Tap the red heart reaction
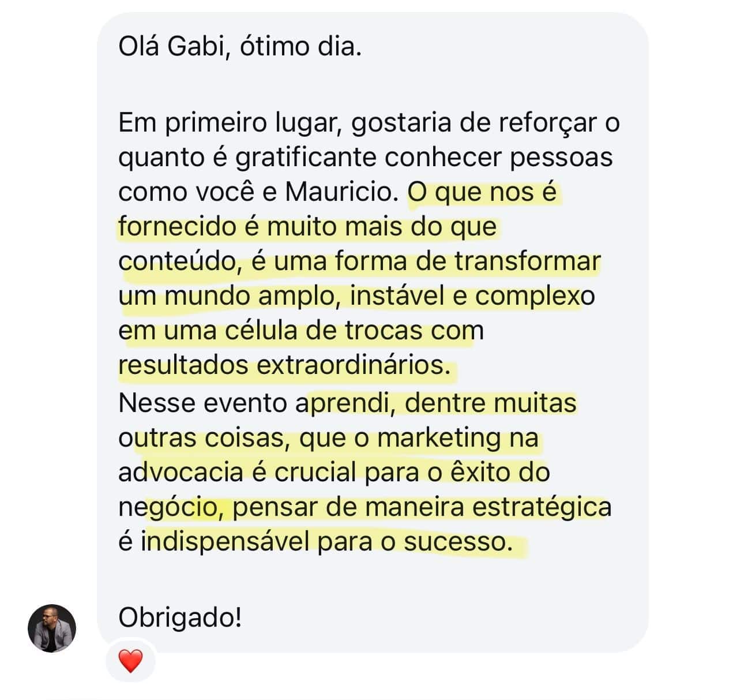Viewport: 744px width, 700px height. pos(130,661)
